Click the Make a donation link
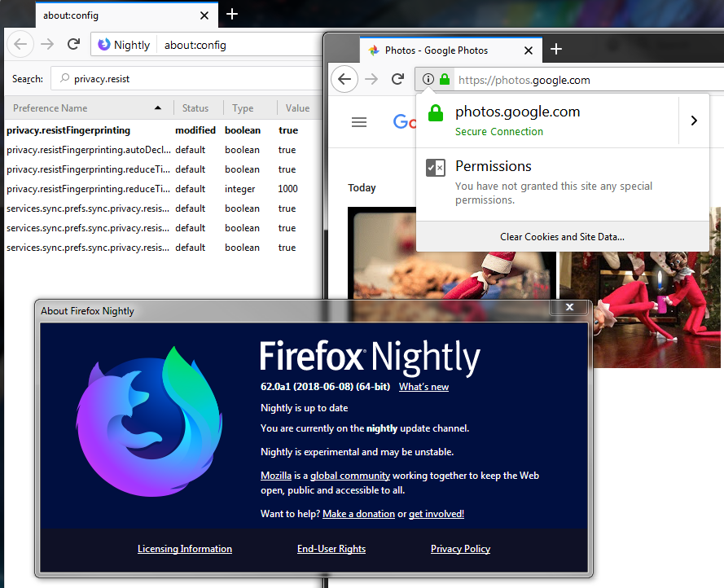 (x=359, y=514)
